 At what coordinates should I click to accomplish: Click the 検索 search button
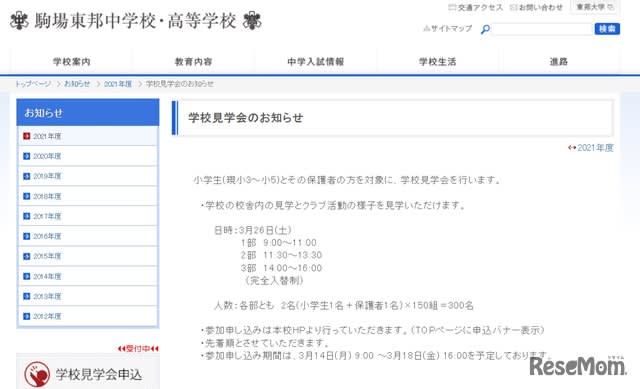click(607, 29)
